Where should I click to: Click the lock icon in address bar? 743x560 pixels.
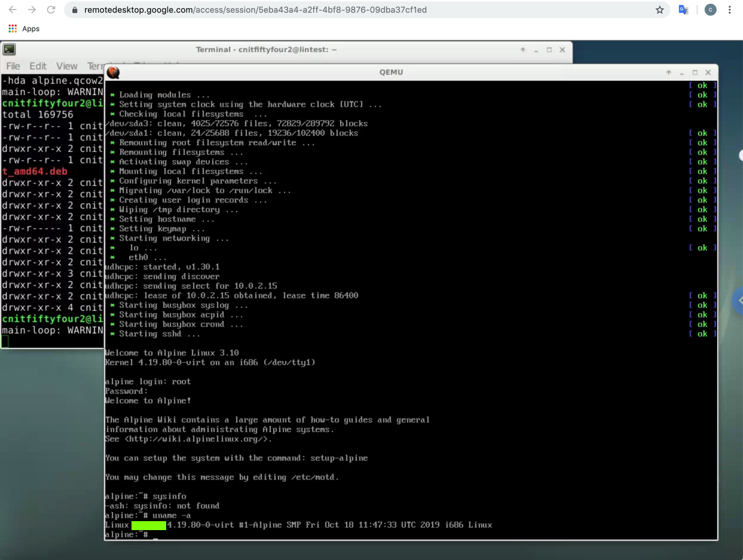coord(75,10)
